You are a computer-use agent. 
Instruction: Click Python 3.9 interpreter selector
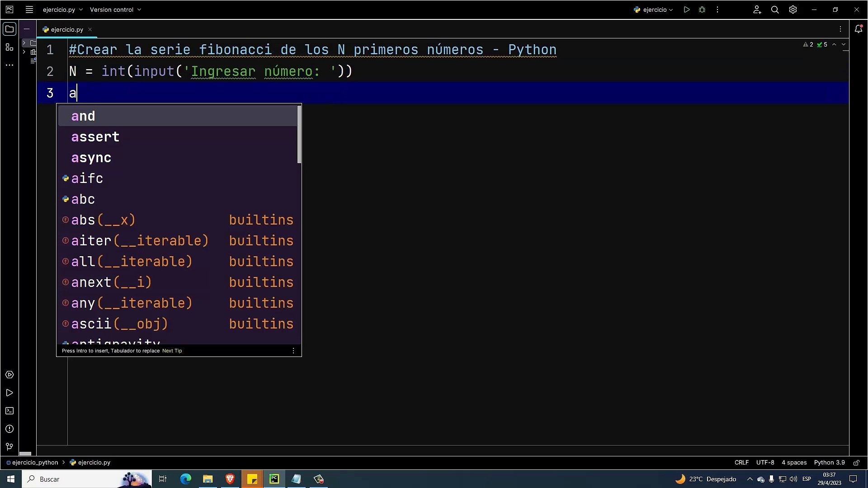829,462
